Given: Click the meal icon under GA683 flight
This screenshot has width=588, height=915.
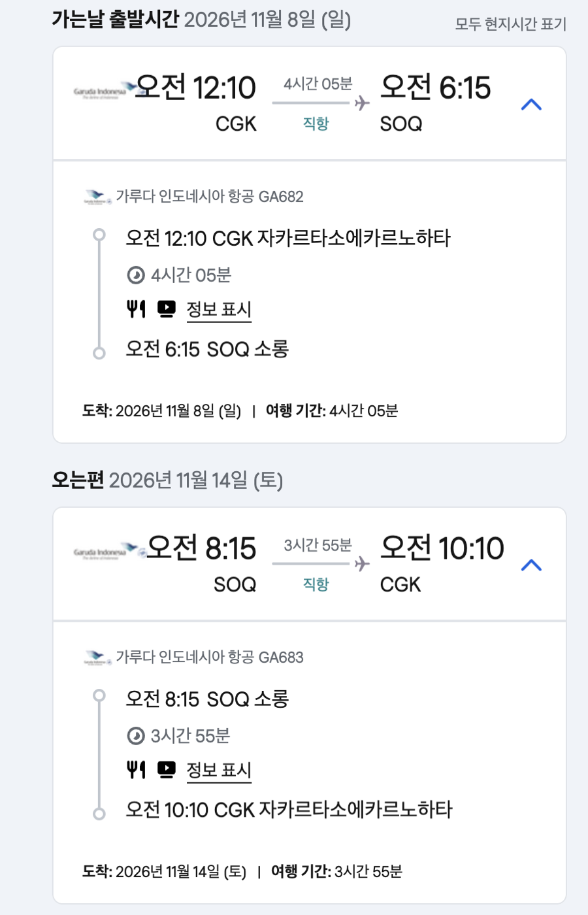Looking at the screenshot, I should (x=136, y=770).
